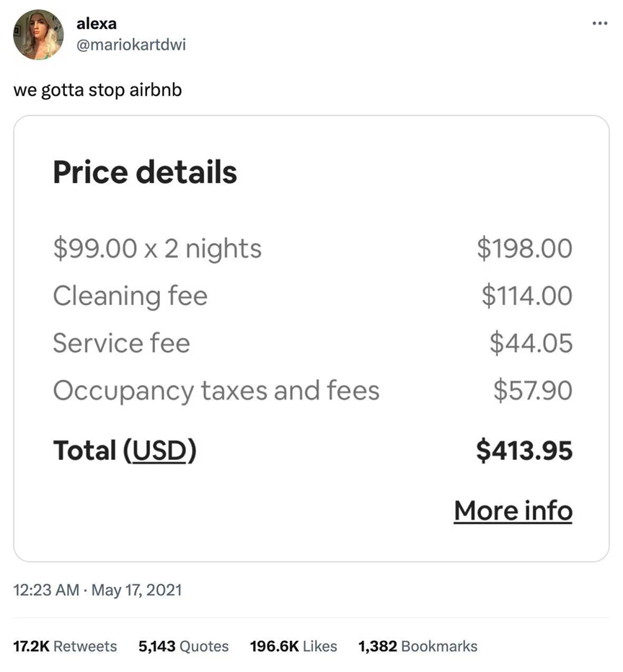
Task: Click the @mariokartdwi handle
Action: click(131, 45)
